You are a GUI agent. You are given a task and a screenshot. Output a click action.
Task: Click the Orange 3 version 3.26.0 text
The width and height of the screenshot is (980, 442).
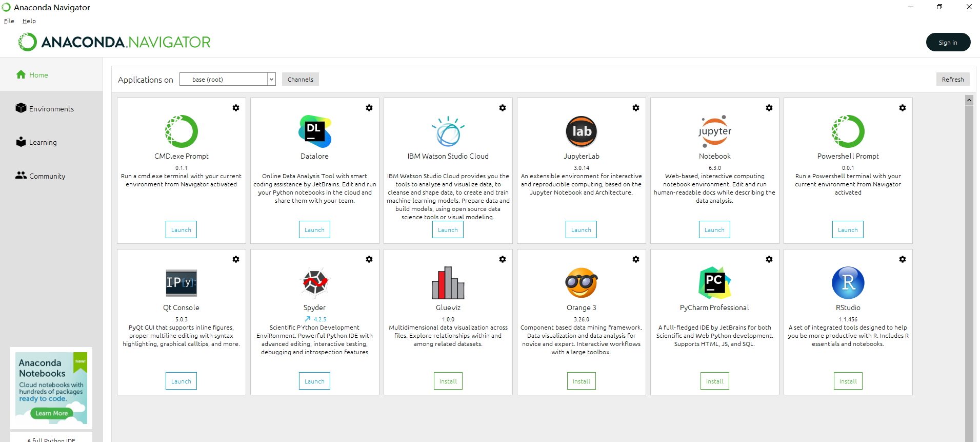582,319
